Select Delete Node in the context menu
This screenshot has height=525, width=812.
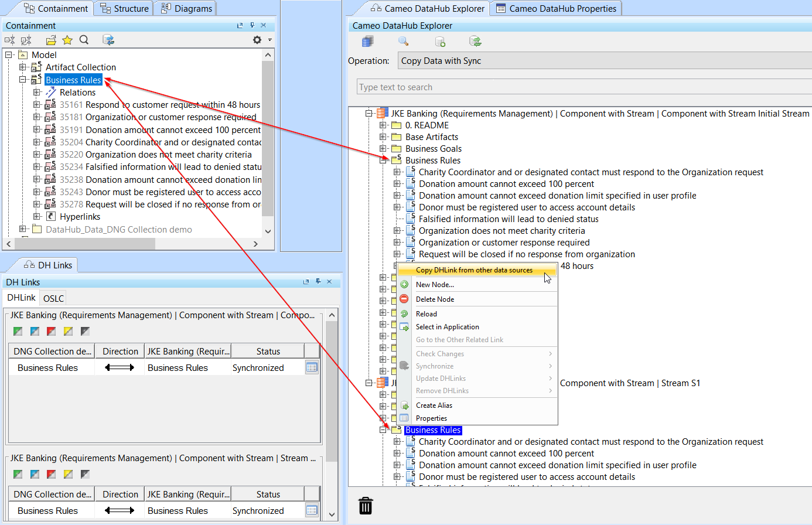coord(435,299)
